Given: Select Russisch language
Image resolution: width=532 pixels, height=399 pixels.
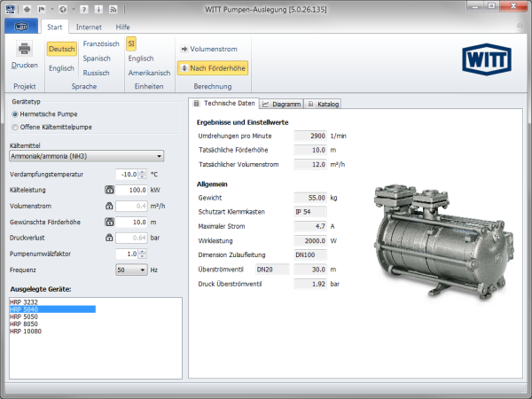Looking at the screenshot, I should (96, 73).
